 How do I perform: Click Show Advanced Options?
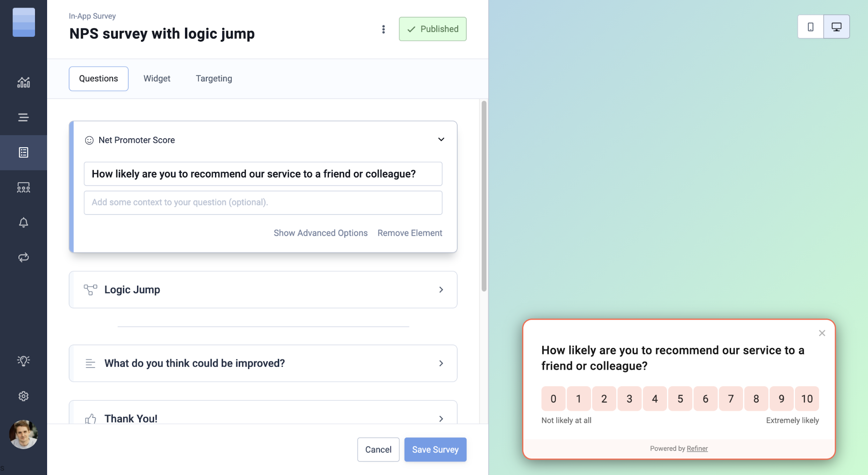tap(320, 233)
